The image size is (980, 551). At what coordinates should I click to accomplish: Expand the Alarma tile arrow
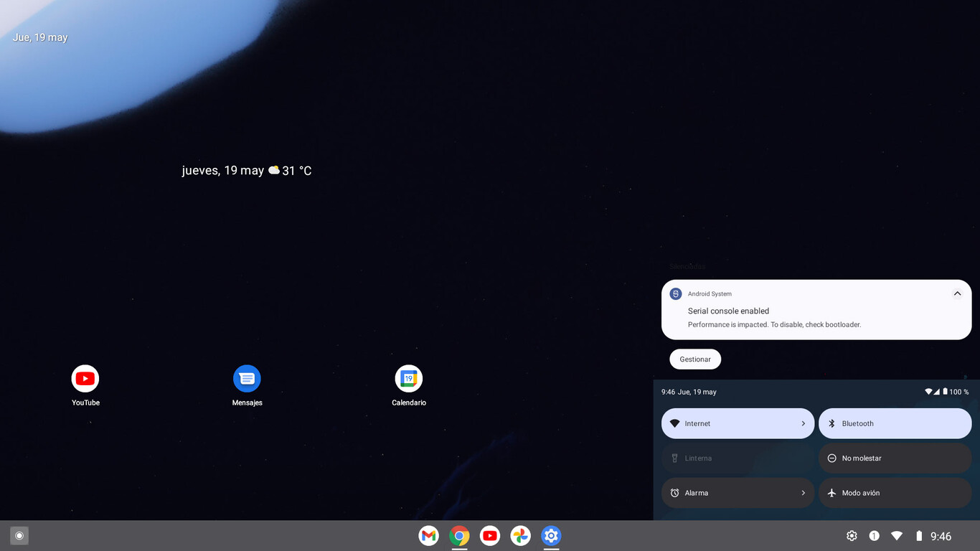(803, 493)
